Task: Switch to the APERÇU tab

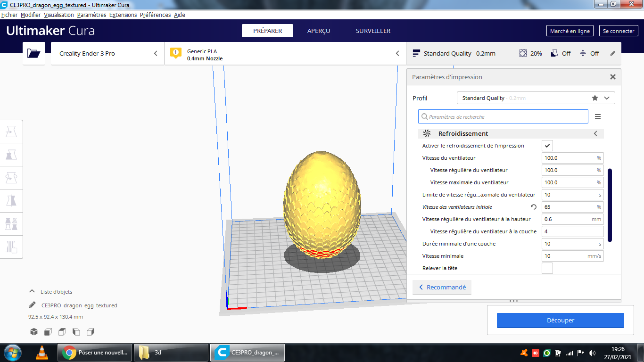Action: coord(319,31)
